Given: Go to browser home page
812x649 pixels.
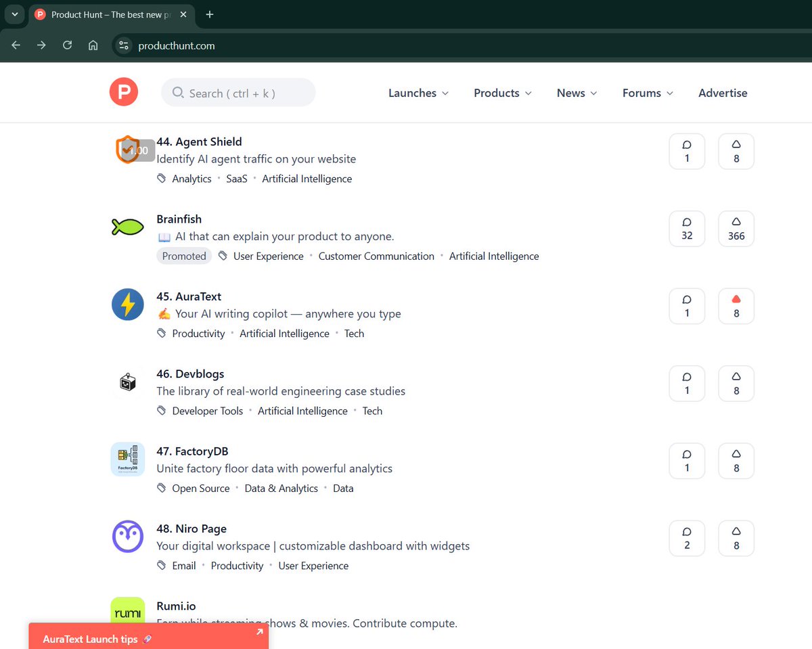Looking at the screenshot, I should (93, 45).
